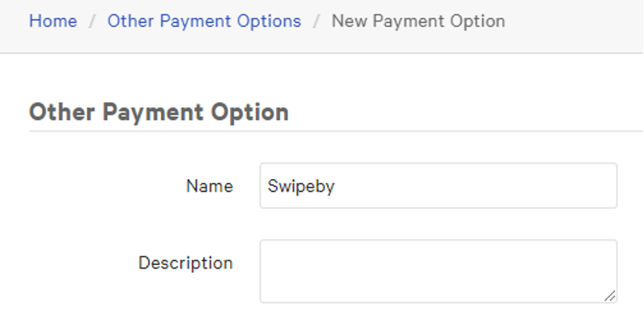
Task: Focus the Name input field
Action: coord(438,186)
